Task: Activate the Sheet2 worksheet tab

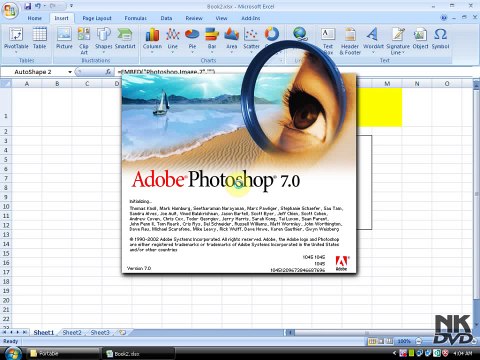Action: [72, 332]
